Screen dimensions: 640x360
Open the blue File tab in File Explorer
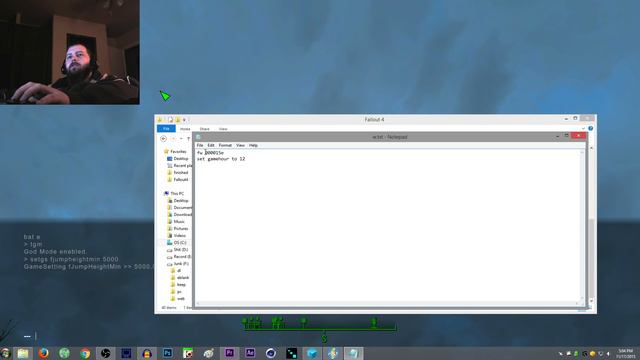pos(166,129)
